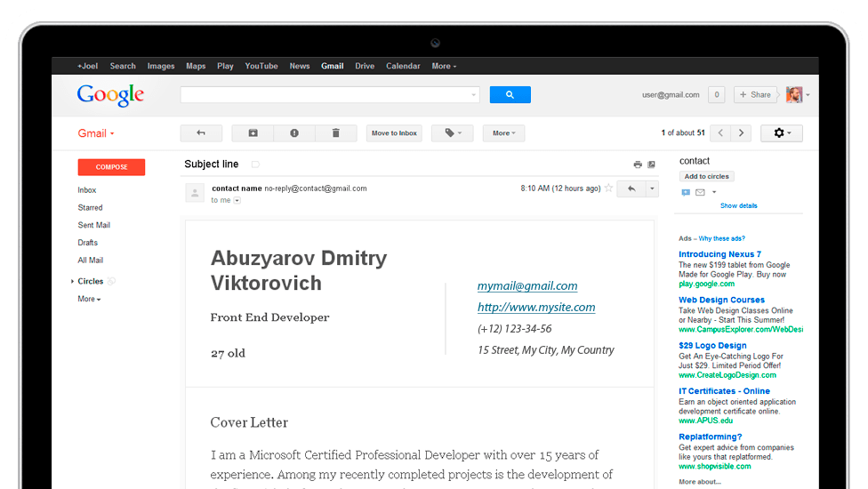Email the contact envelope icon
The image size is (868, 489).
(700, 192)
